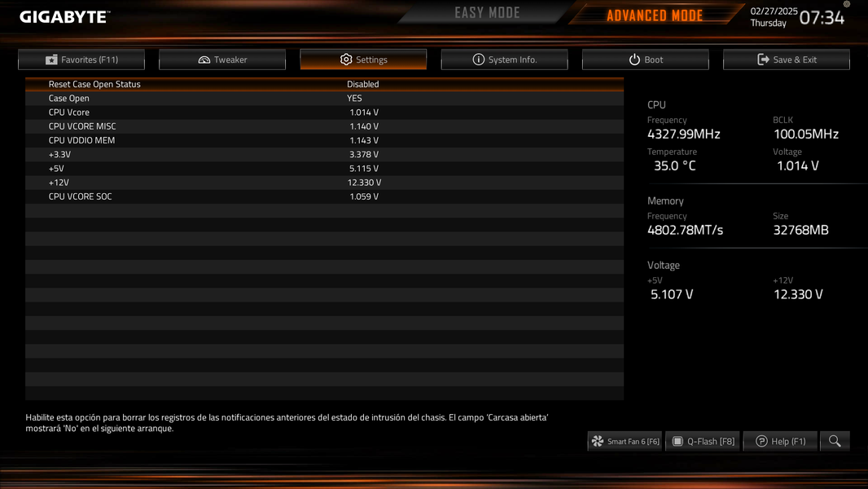Select the Advanced Mode tab
This screenshot has height=489, width=868.
pos(655,15)
